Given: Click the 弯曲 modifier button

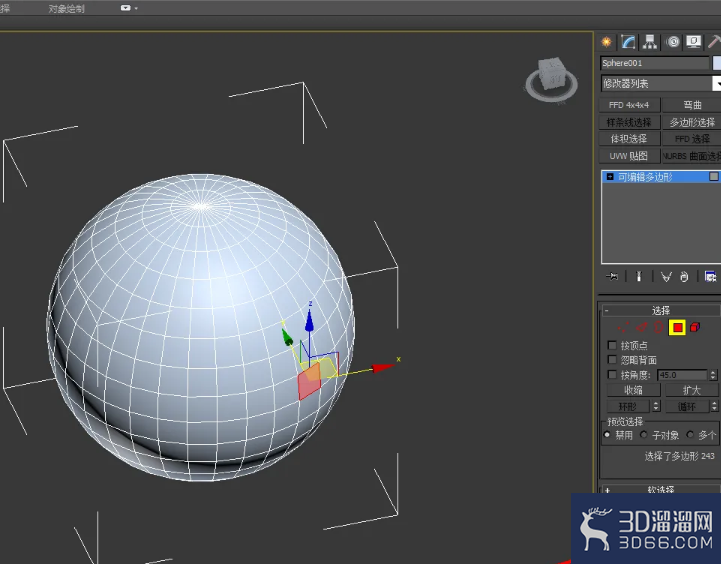Looking at the screenshot, I should pyautogui.click(x=692, y=105).
